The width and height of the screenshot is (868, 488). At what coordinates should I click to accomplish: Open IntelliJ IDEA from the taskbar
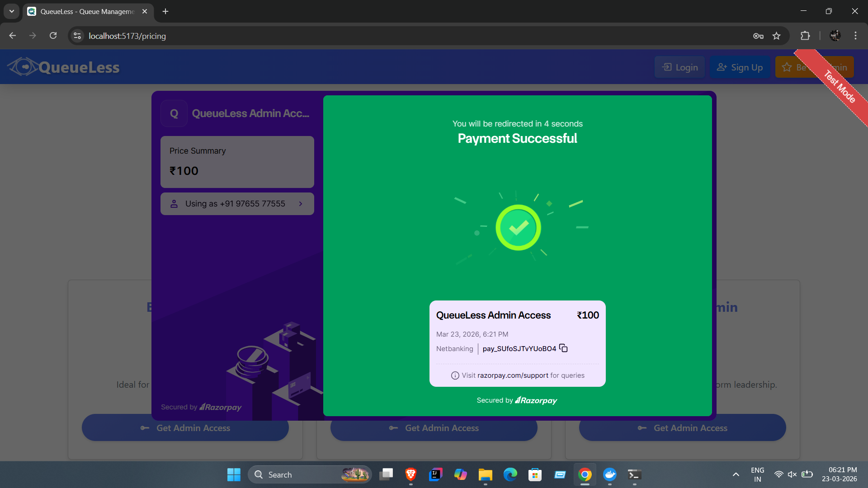pos(435,474)
